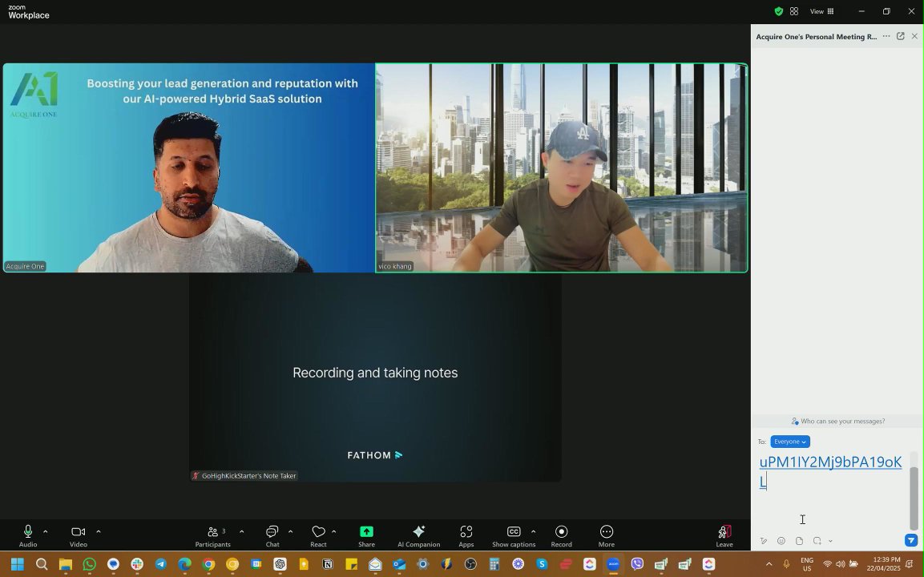The width and height of the screenshot is (924, 577).
Task: Attach a file in chat
Action: pyautogui.click(x=799, y=541)
